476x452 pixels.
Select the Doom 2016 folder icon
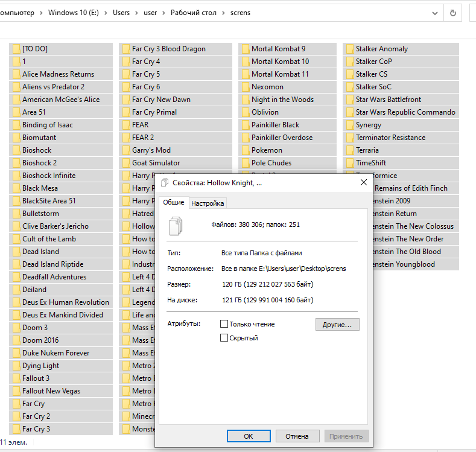(16, 340)
